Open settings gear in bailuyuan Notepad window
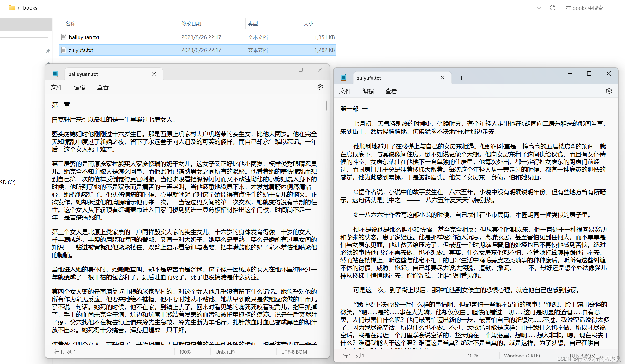The height and width of the screenshot is (364, 625). [x=320, y=87]
